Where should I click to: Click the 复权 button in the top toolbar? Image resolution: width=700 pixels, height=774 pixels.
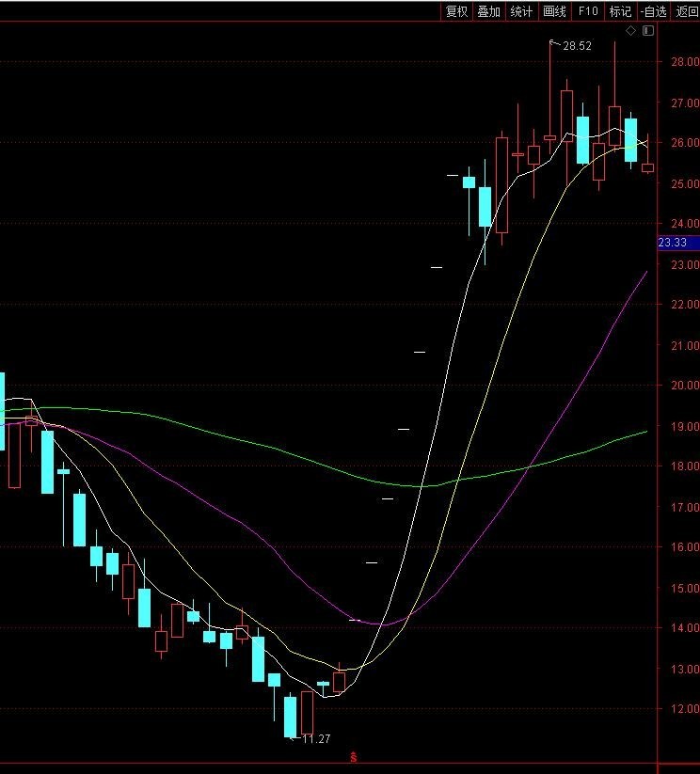[456, 11]
